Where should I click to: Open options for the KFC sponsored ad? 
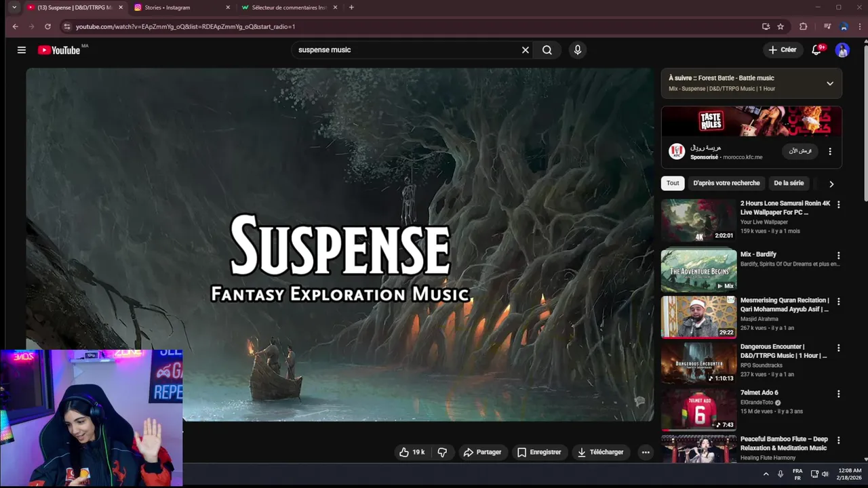[830, 152]
